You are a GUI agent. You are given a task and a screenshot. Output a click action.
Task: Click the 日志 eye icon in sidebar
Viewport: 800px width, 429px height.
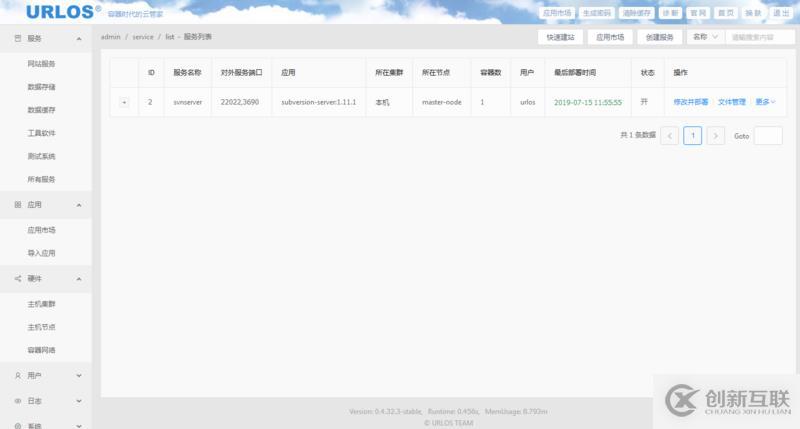(18, 400)
